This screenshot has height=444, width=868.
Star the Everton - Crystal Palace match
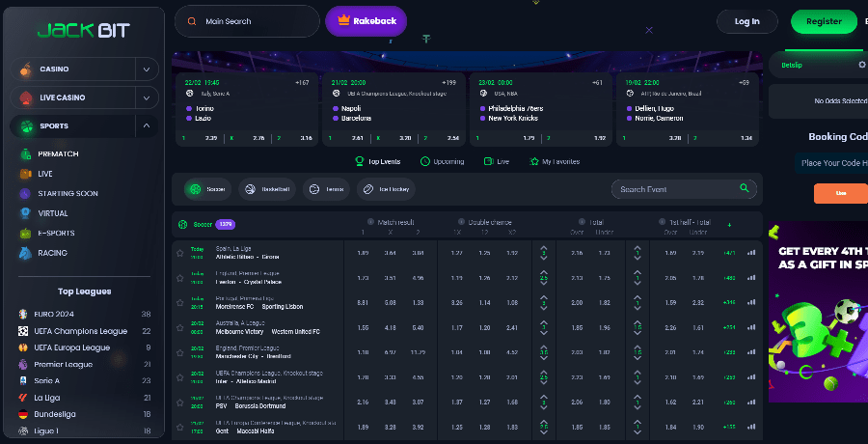click(179, 278)
